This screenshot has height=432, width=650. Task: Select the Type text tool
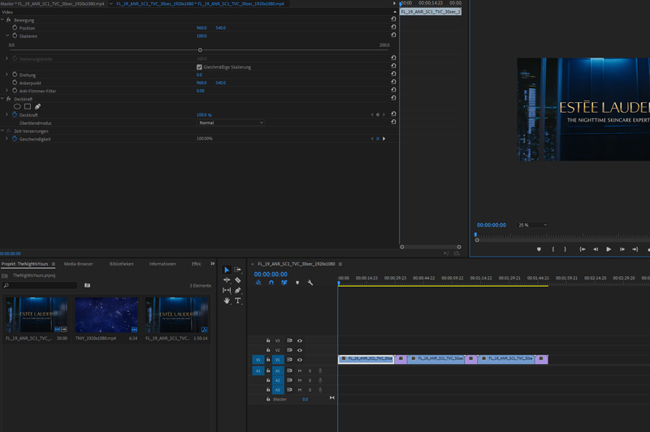click(238, 300)
